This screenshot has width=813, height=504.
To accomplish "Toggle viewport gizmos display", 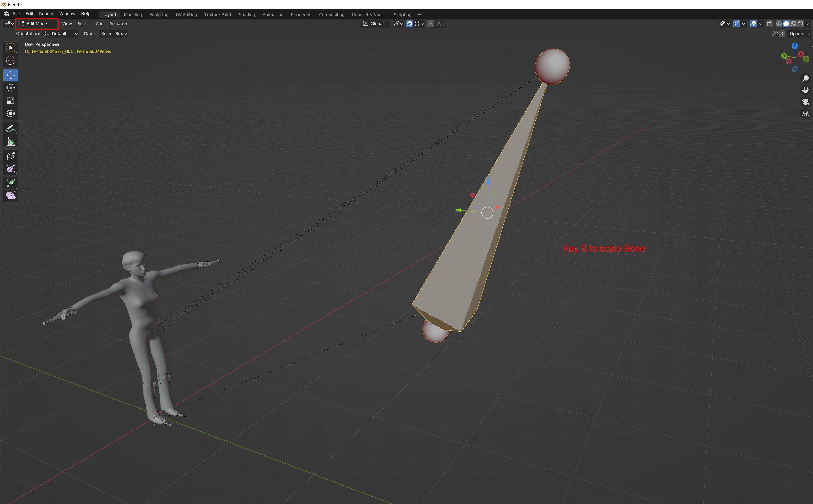I will click(x=736, y=24).
